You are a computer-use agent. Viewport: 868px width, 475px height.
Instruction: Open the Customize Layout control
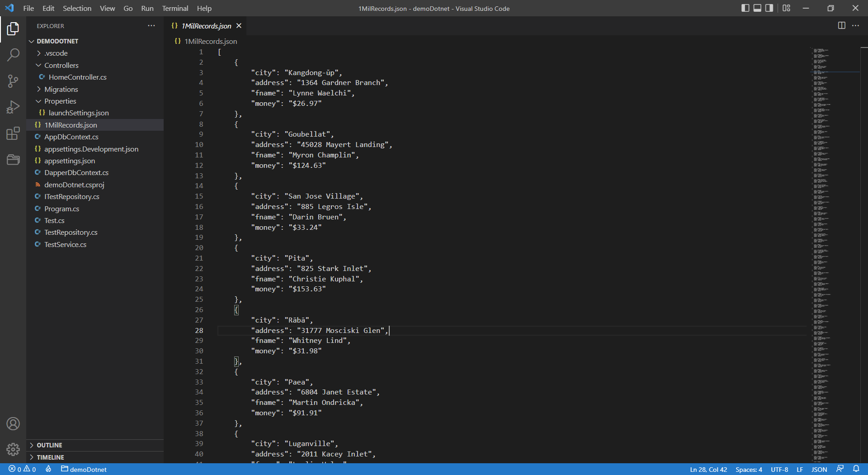click(787, 8)
